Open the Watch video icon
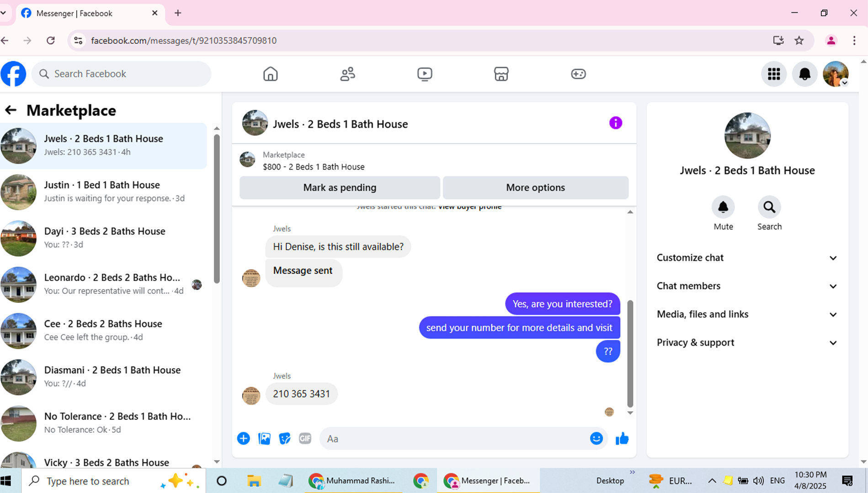Screen dimensions: 868x493 (x=425, y=74)
